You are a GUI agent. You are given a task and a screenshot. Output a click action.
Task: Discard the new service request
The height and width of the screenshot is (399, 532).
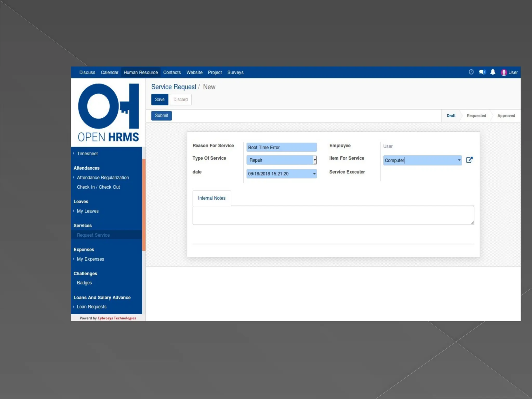(x=180, y=99)
